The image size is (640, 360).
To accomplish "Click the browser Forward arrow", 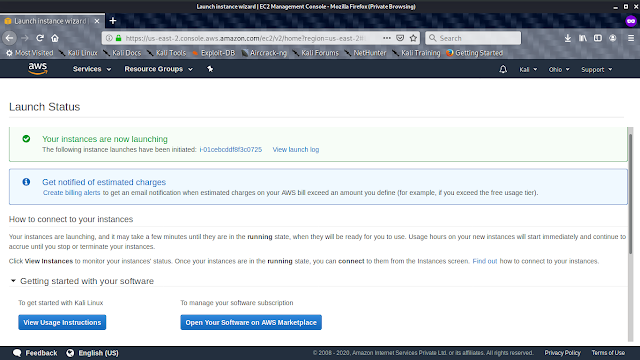I will [x=25, y=38].
